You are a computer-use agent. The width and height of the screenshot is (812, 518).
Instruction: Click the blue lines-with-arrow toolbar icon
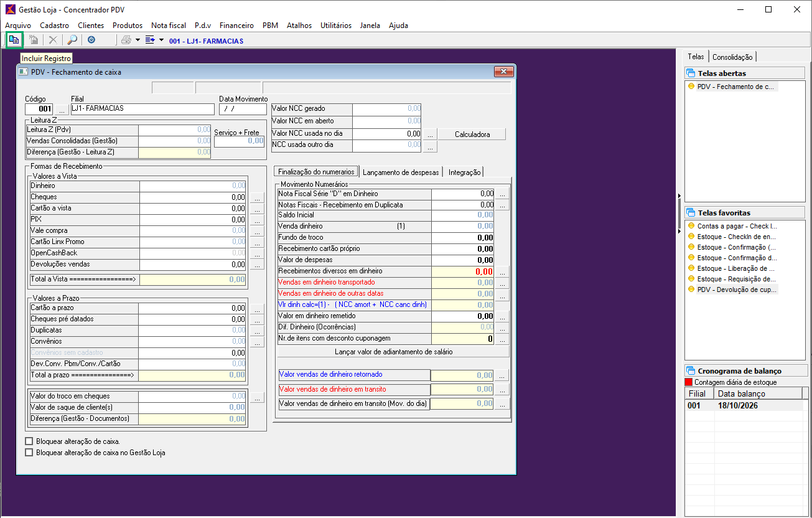click(150, 40)
